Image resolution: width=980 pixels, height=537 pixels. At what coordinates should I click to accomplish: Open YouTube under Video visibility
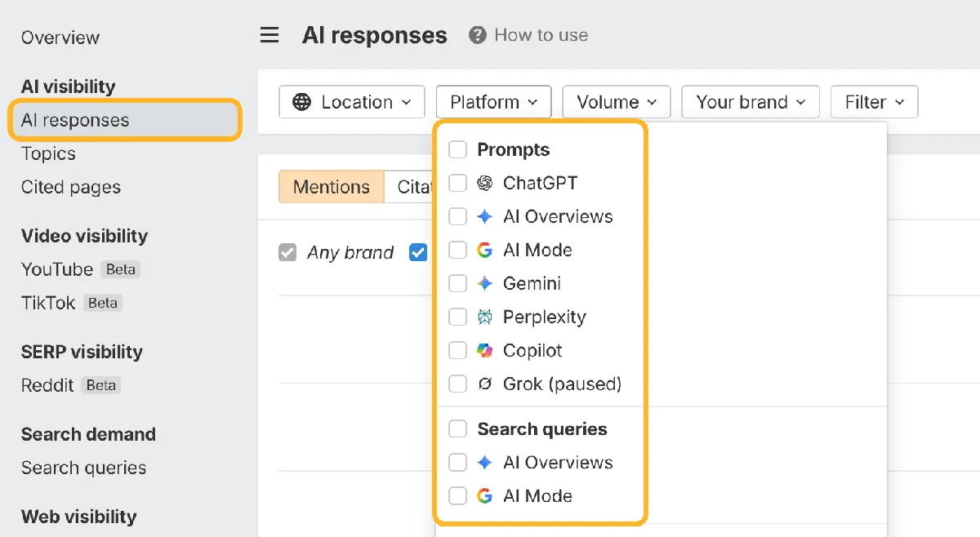pyautogui.click(x=57, y=269)
